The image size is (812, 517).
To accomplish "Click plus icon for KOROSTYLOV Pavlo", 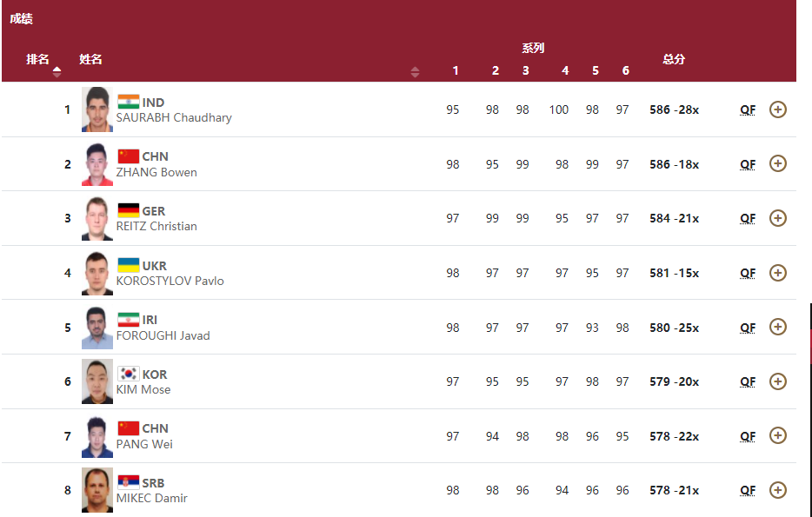I will (778, 273).
